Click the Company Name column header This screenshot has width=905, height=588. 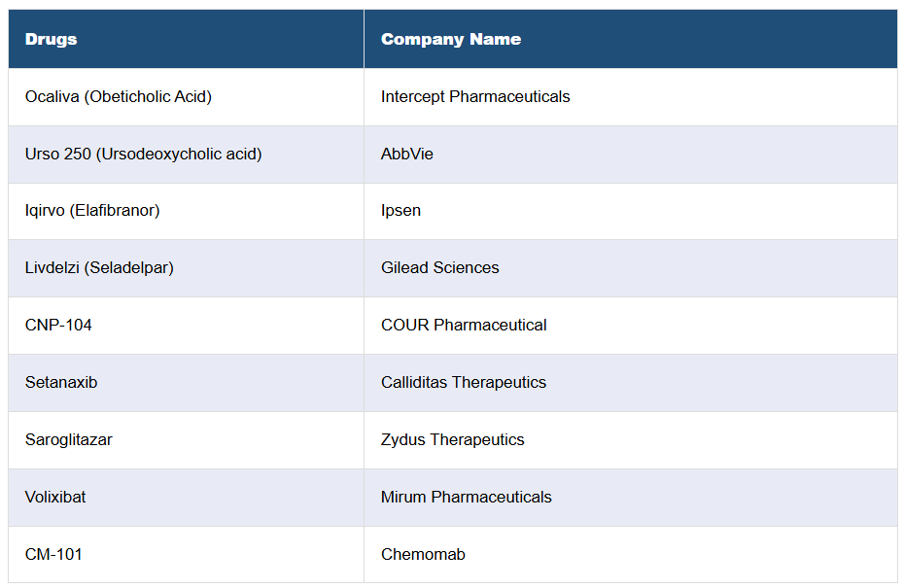[451, 40]
